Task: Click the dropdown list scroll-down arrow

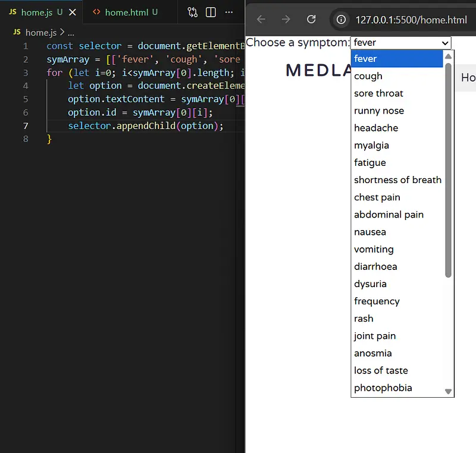Action: (x=449, y=391)
